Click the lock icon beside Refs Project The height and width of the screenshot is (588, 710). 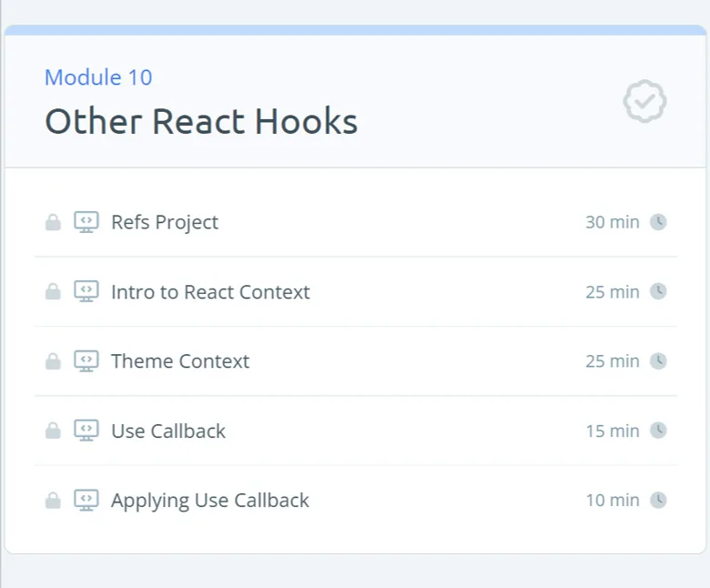click(x=53, y=222)
